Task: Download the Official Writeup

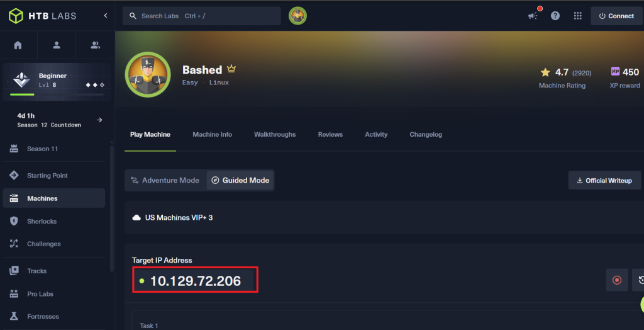Action: (604, 180)
